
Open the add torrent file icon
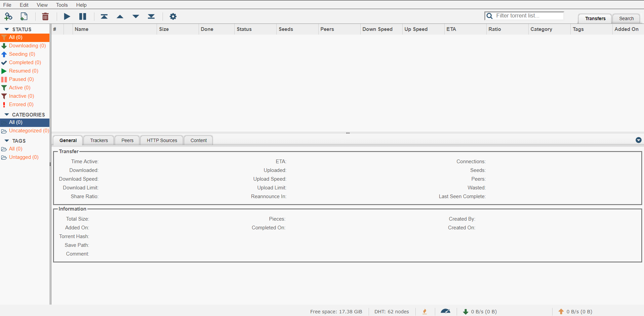pos(24,16)
